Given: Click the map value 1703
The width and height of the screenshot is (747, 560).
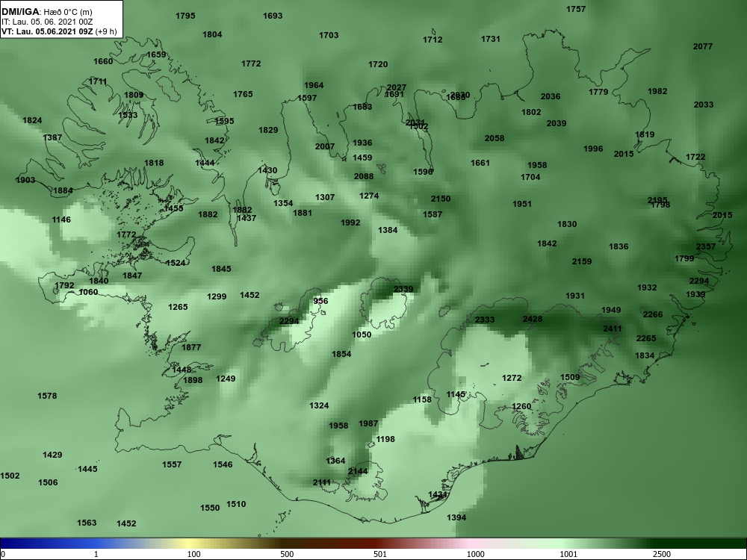Looking at the screenshot, I should (x=329, y=35).
